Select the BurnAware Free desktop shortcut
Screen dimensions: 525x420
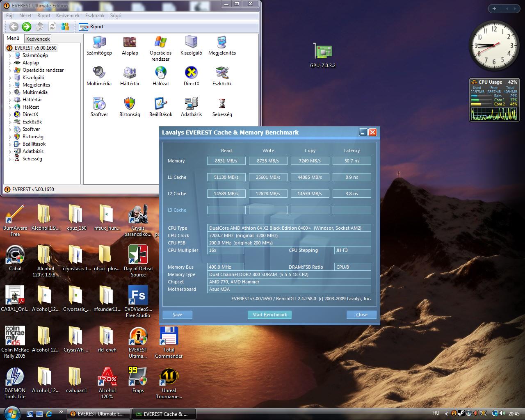tap(15, 220)
